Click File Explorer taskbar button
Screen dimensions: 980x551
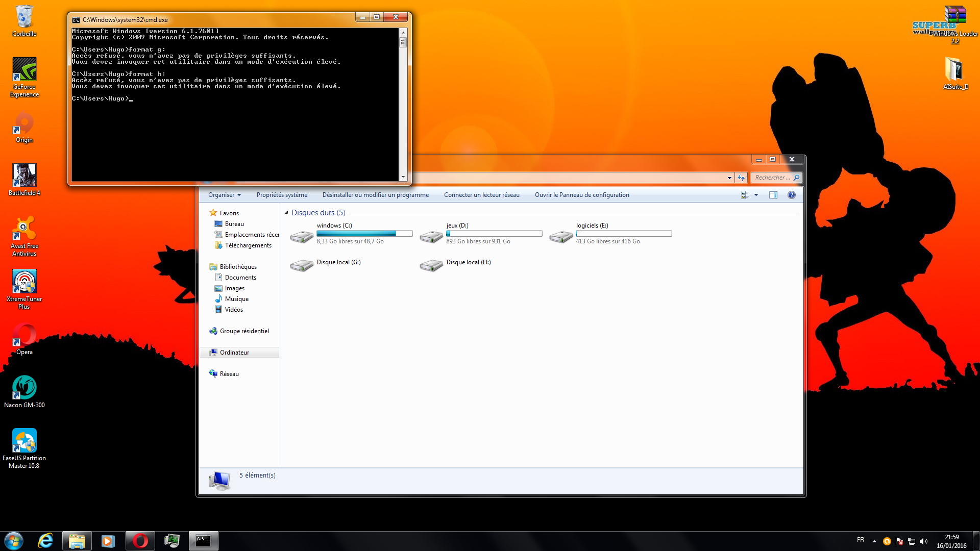click(77, 541)
